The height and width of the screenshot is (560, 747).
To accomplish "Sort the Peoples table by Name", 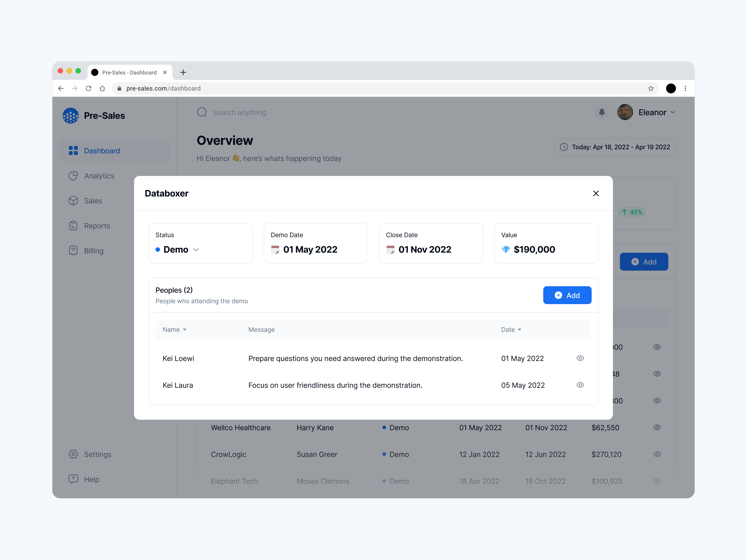I will [174, 329].
